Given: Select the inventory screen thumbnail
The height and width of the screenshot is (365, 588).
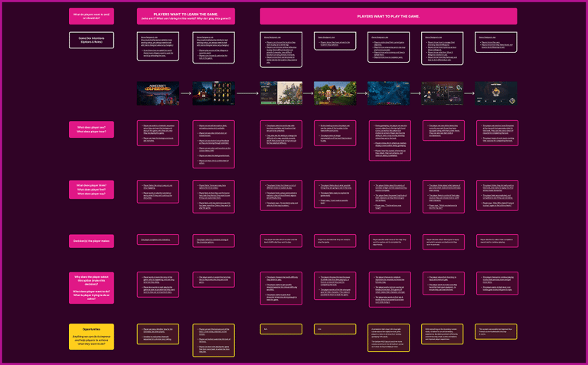Looking at the screenshot, I should 443,93.
